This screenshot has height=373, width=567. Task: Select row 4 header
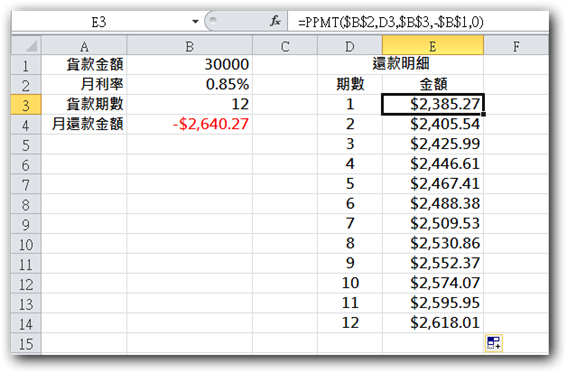26,125
